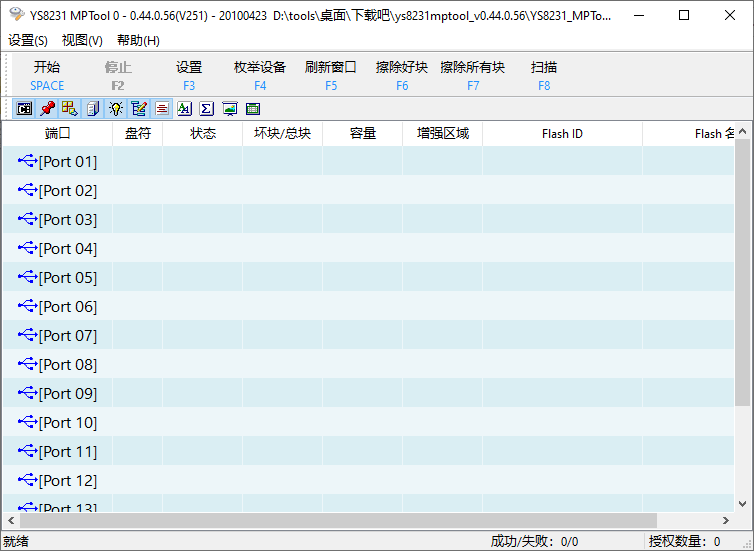
Task: Click the tree list edit pencil icon
Action: 139,109
